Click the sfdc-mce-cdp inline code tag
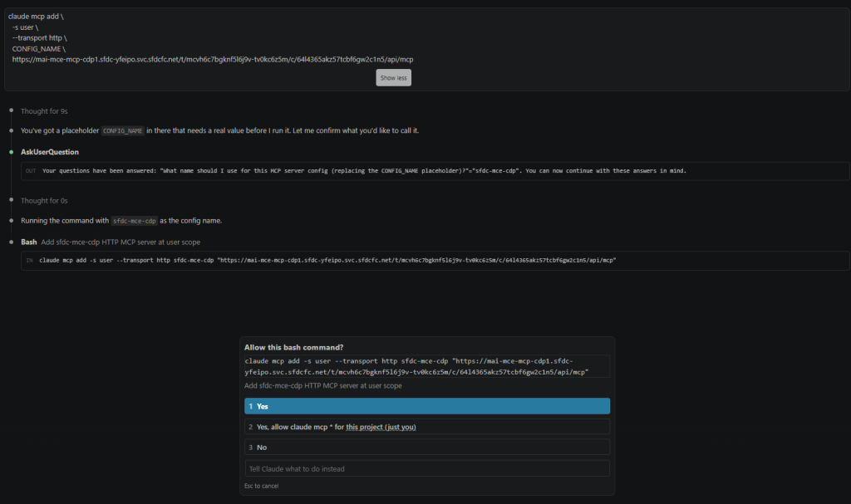The width and height of the screenshot is (851, 504). click(x=134, y=221)
